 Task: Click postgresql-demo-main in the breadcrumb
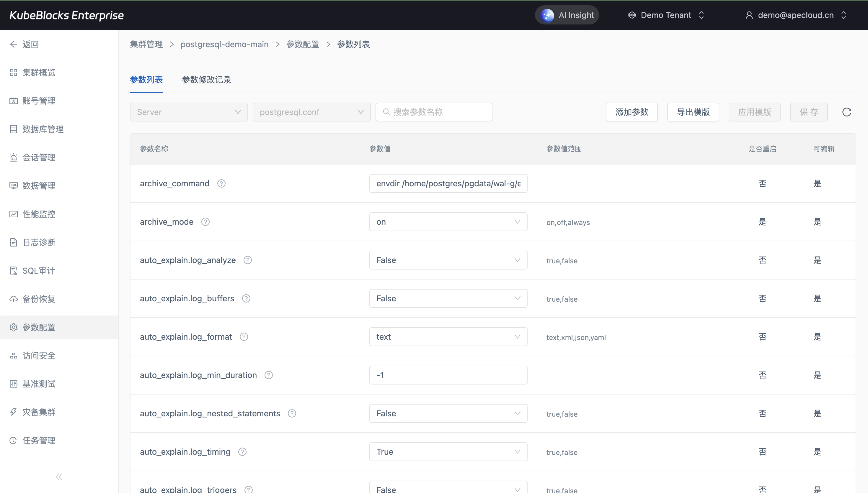(x=224, y=44)
